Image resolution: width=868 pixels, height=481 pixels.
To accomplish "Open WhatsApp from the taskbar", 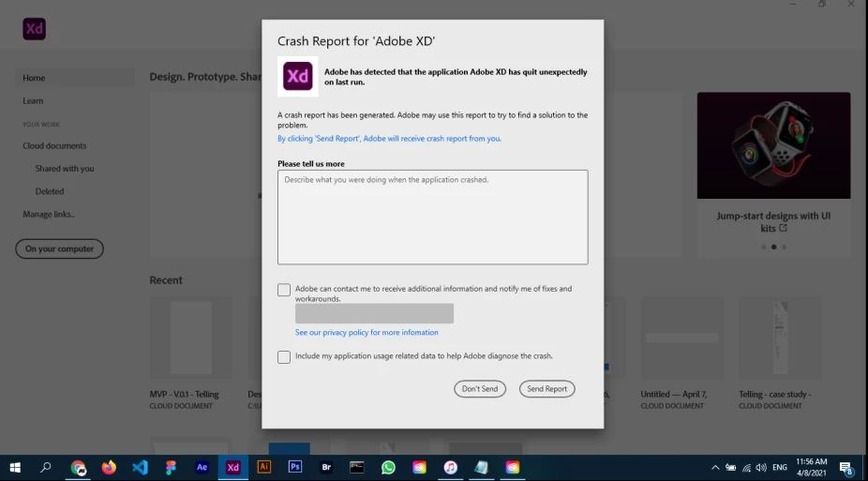I will [388, 468].
